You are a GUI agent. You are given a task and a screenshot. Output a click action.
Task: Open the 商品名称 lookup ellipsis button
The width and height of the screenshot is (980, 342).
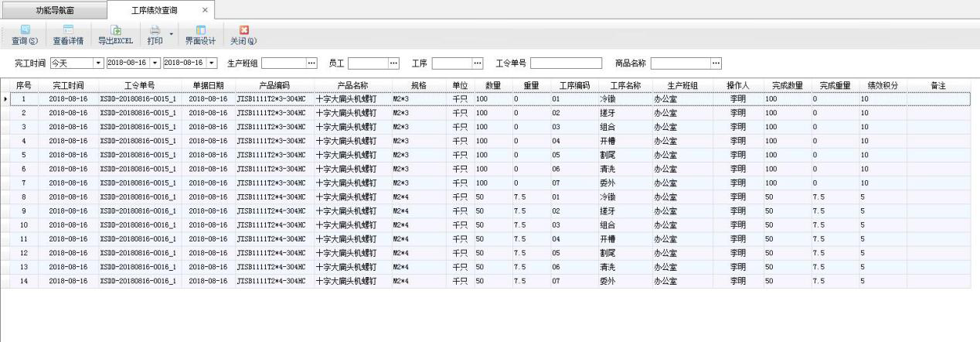715,63
